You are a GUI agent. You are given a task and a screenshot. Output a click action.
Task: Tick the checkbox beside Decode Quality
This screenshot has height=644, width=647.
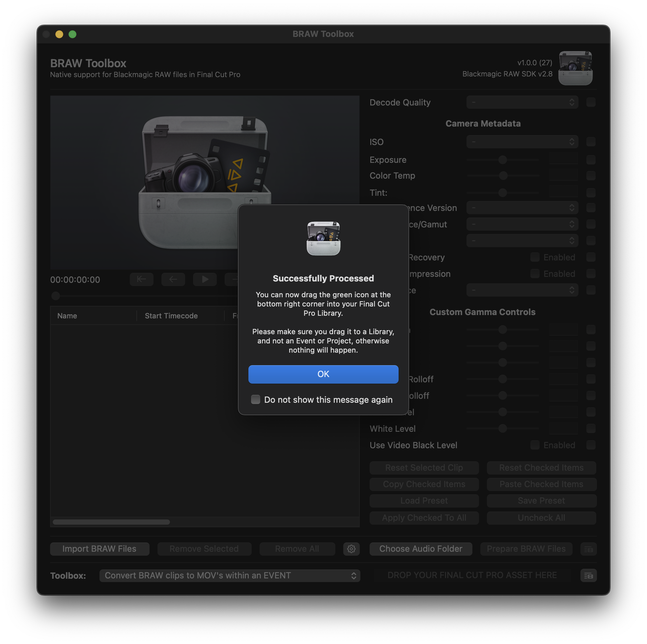[591, 102]
